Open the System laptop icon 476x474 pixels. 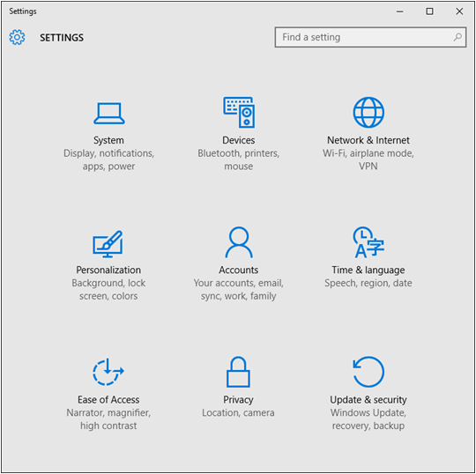(108, 113)
